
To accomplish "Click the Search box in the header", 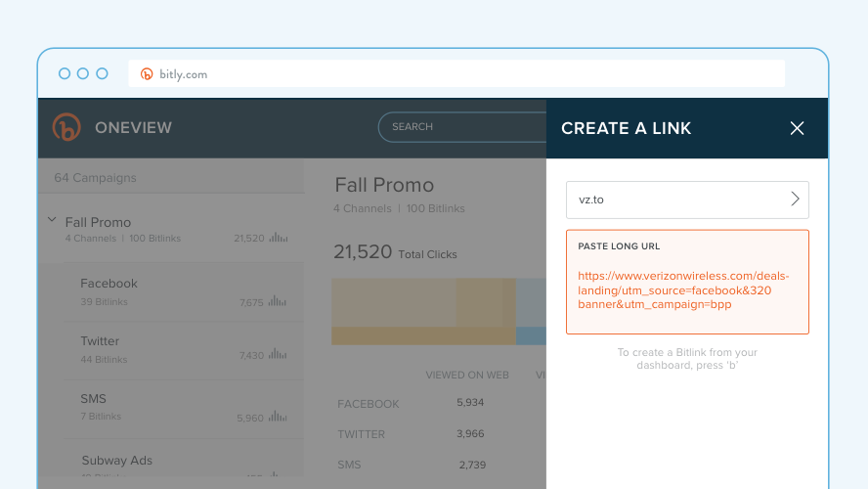I will tap(462, 127).
